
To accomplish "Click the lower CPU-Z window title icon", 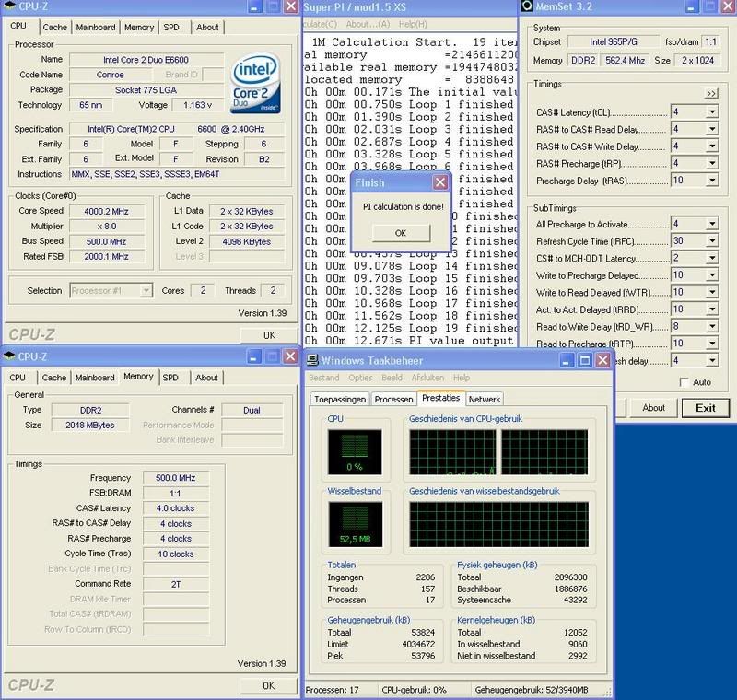I will (x=9, y=356).
